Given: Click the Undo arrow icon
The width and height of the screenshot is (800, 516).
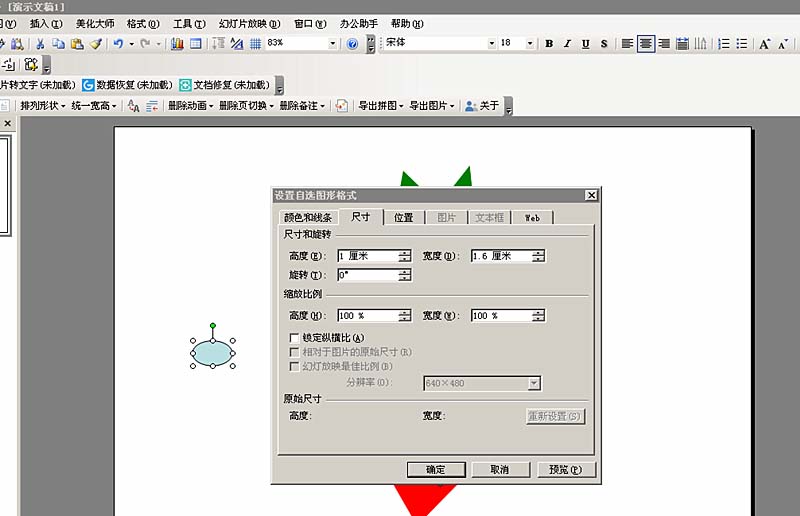Looking at the screenshot, I should [118, 44].
